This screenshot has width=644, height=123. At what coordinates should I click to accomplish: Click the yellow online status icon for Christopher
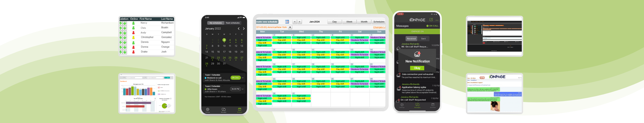(133, 37)
